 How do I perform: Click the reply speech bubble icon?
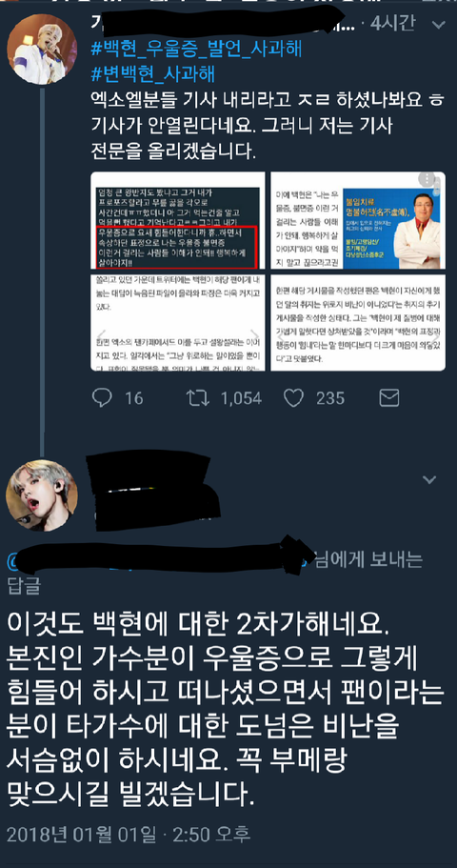coord(102,397)
